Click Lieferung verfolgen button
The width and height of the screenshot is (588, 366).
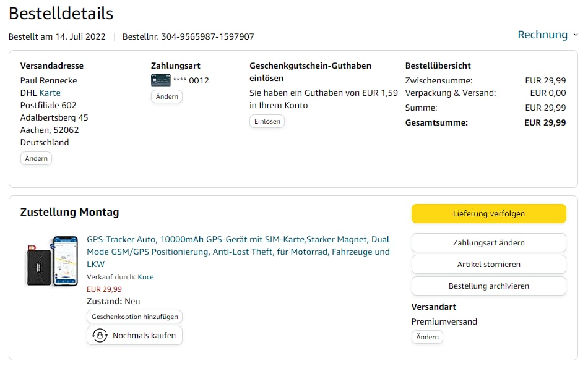click(488, 214)
